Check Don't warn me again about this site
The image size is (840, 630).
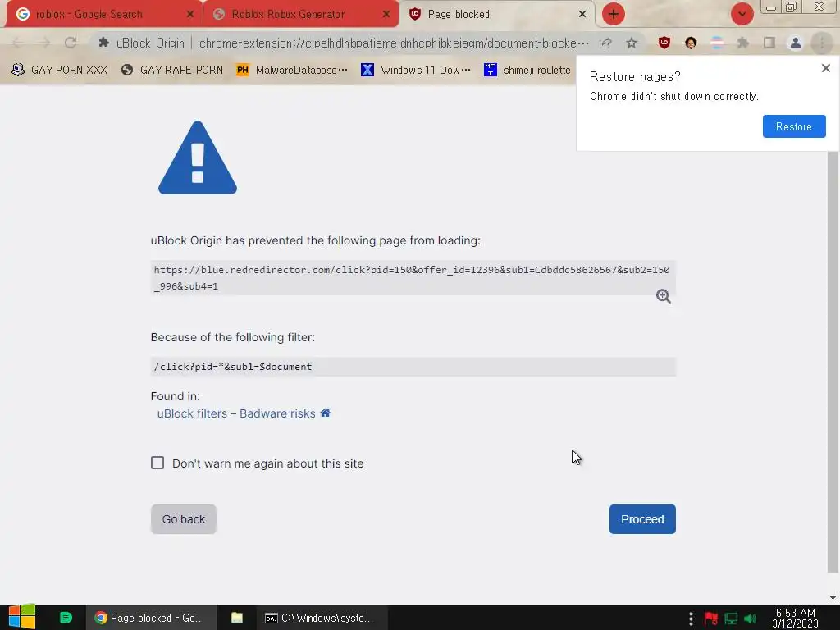(157, 463)
